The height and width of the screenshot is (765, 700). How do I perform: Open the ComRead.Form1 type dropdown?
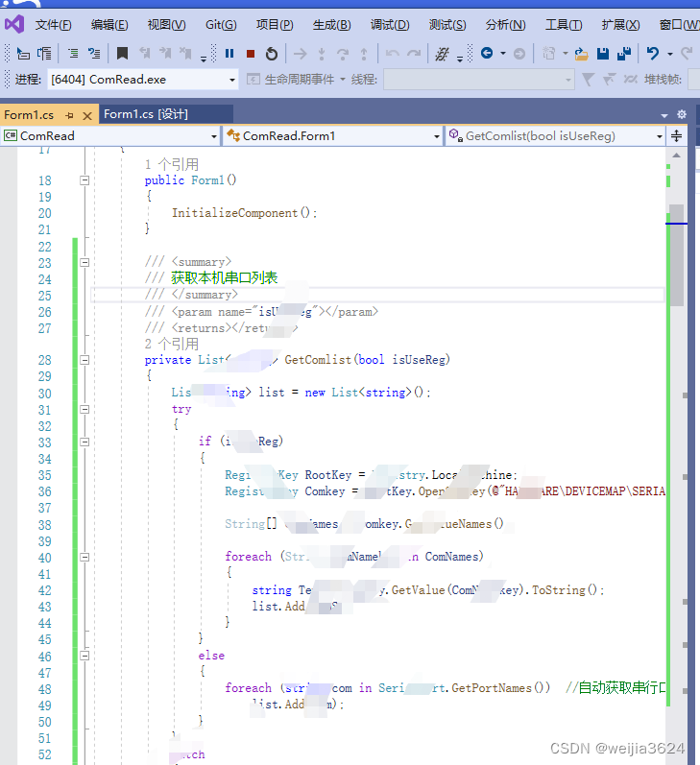[333, 135]
